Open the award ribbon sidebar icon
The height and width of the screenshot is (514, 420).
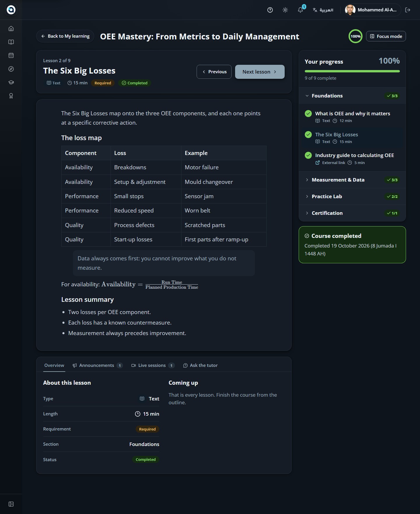point(11,96)
